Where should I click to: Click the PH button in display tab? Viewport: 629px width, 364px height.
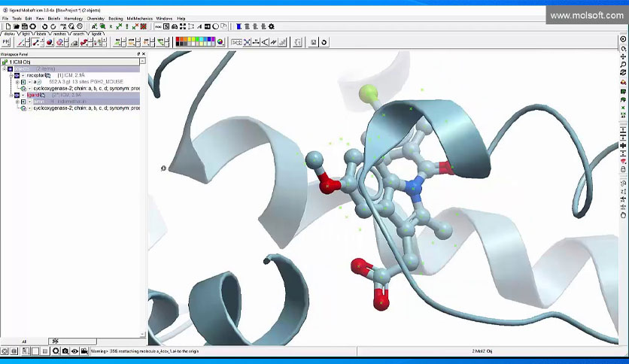pyautogui.click(x=6, y=41)
